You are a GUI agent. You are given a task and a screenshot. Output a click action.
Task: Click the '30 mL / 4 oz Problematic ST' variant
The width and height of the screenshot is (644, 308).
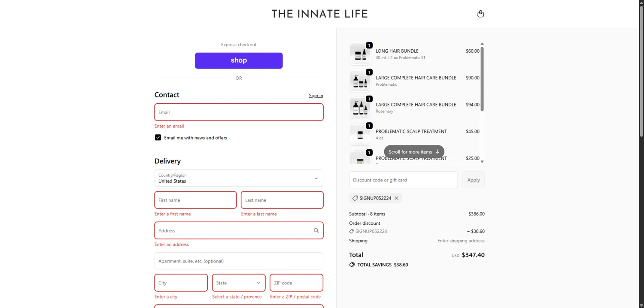coord(401,57)
